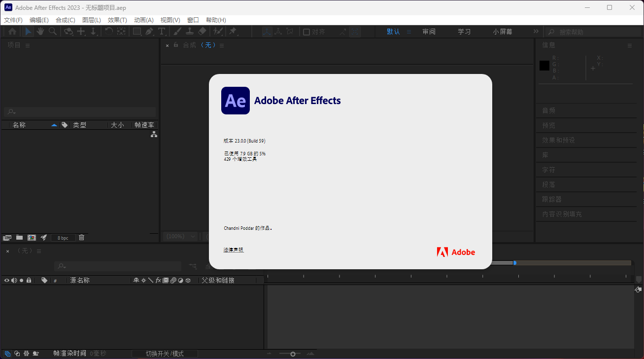Click the trash delete icon in Project panel
Screen dimensions: 644x359
point(82,238)
